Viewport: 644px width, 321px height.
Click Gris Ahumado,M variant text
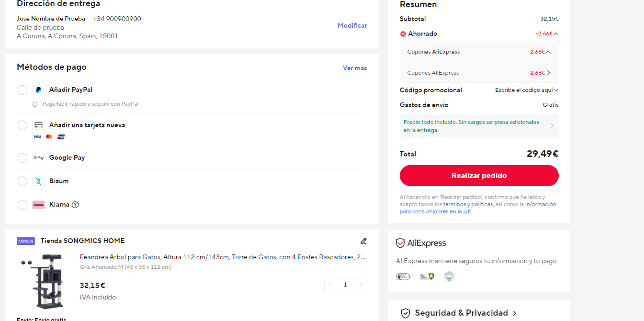126,267
